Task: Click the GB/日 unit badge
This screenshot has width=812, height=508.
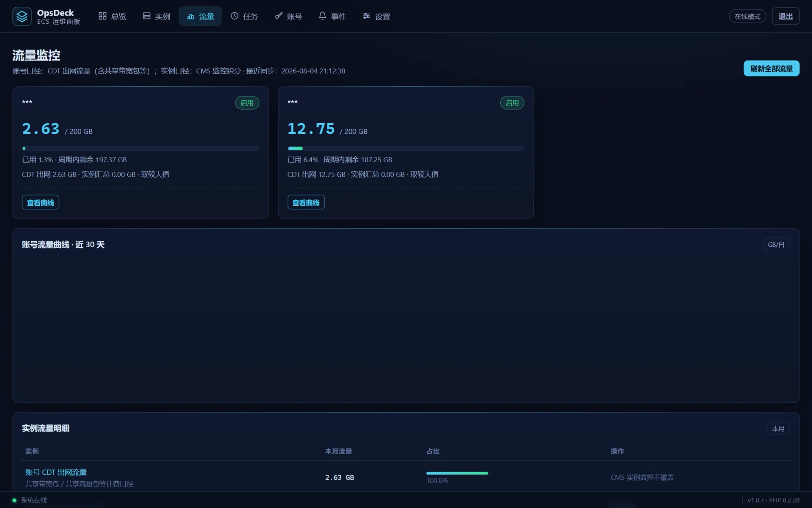Action: [x=776, y=245]
